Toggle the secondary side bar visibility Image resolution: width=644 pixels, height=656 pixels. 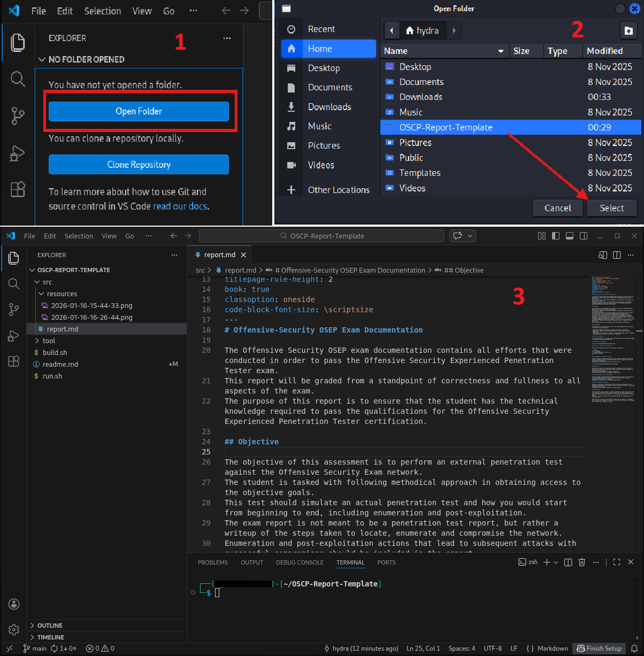(x=584, y=236)
